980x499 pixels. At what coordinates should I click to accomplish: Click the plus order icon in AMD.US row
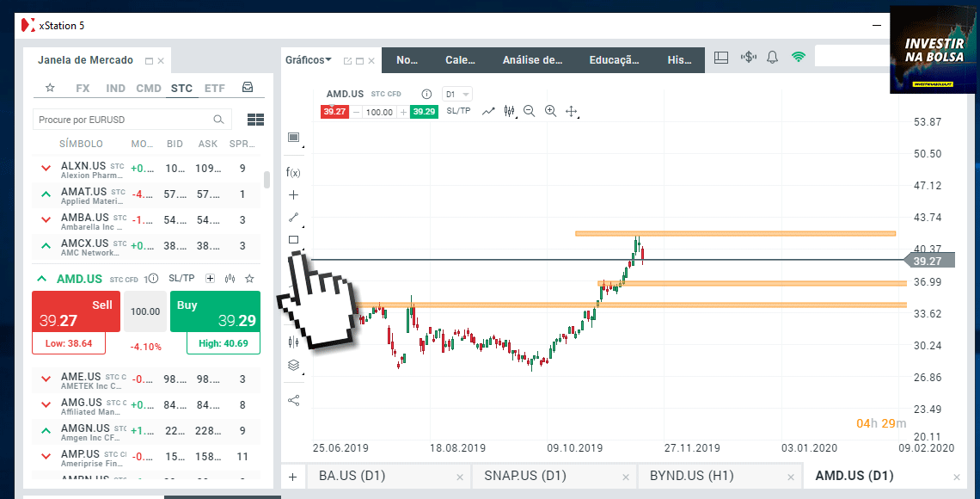[x=210, y=278]
